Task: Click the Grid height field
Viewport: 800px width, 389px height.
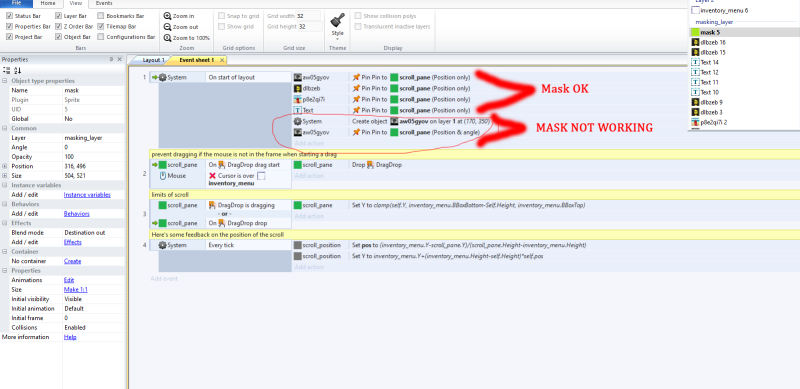Action: tap(309, 27)
